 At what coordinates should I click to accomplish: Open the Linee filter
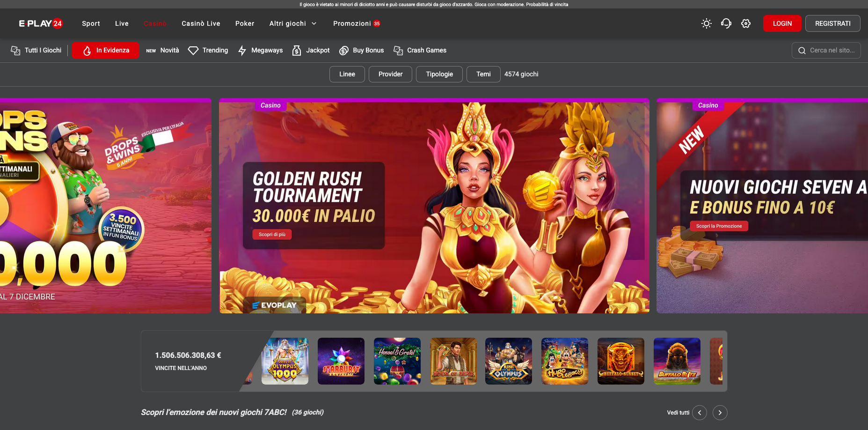[x=347, y=74]
